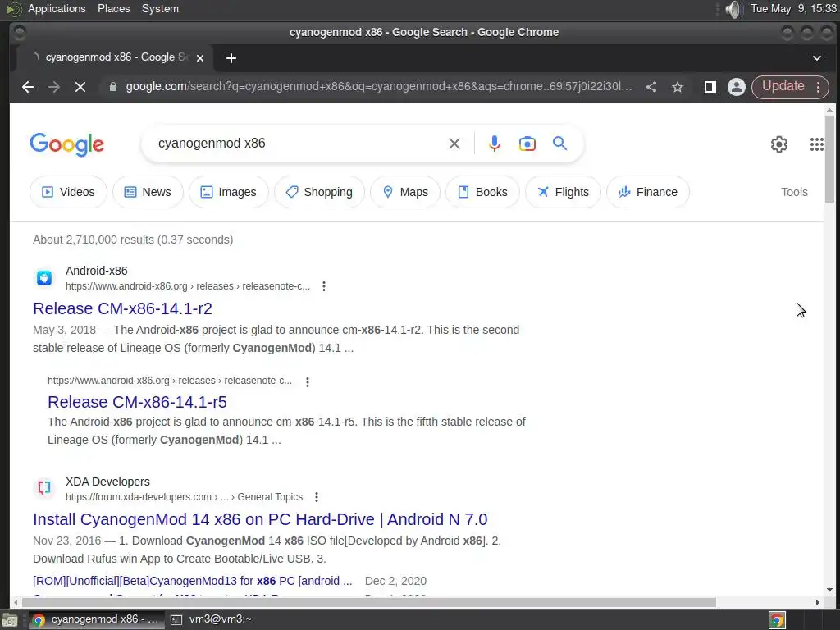The height and width of the screenshot is (630, 840).
Task: Go back to the previous page
Action: pos(28,87)
